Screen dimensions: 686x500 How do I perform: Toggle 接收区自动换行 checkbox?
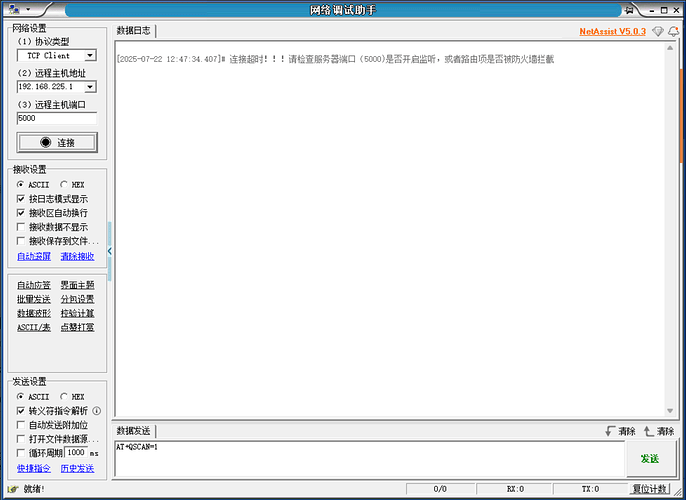[x=21, y=213]
